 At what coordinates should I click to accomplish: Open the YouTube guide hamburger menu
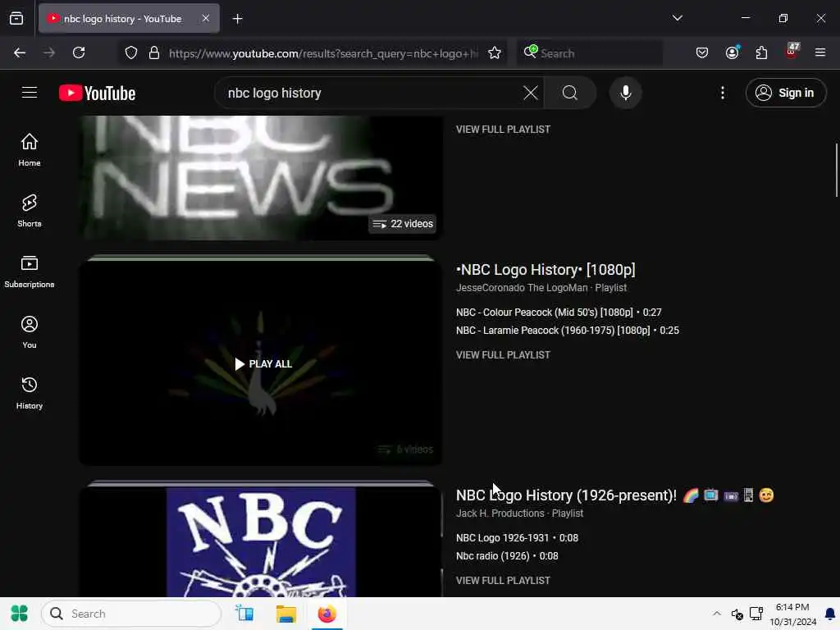point(30,93)
